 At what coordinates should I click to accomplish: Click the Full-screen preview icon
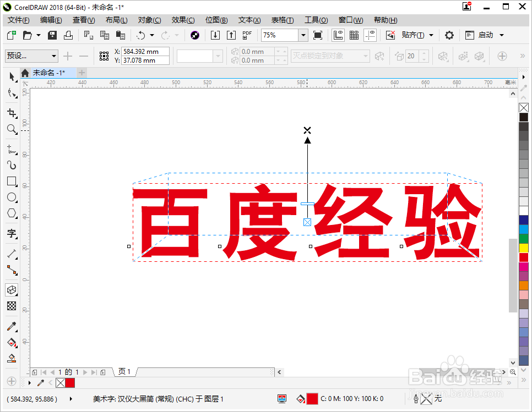click(x=318, y=35)
